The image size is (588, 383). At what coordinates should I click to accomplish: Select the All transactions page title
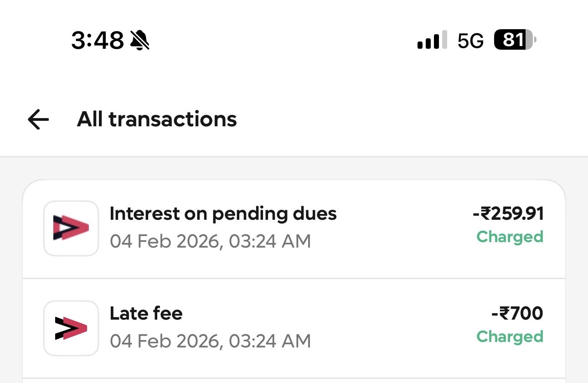coord(157,119)
